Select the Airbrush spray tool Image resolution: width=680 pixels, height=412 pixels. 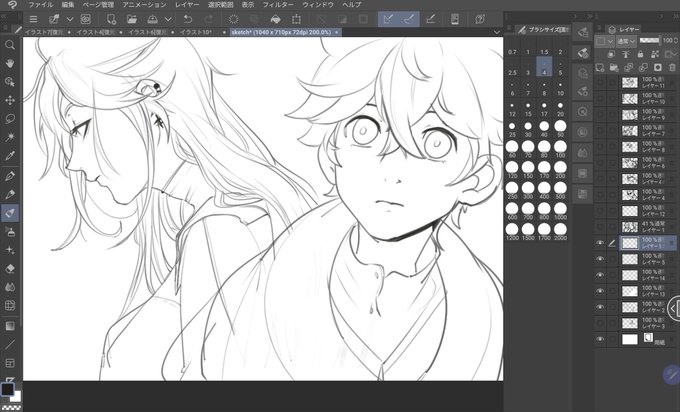pos(10,232)
